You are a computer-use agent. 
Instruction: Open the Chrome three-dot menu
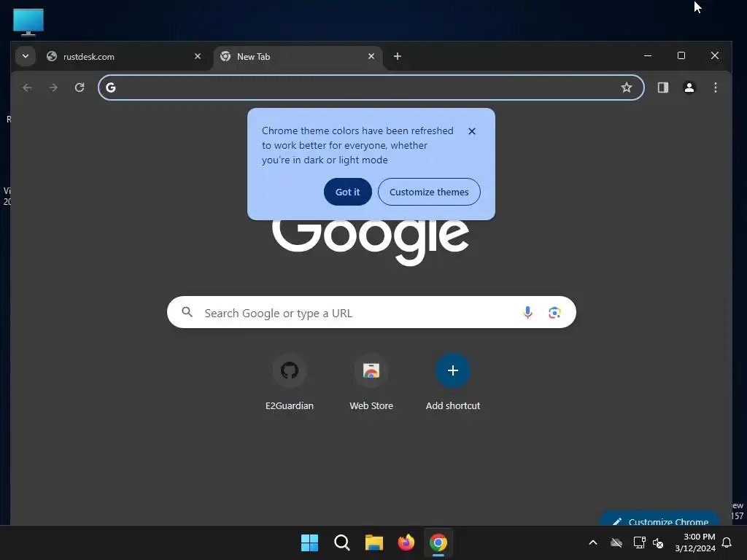pyautogui.click(x=715, y=87)
